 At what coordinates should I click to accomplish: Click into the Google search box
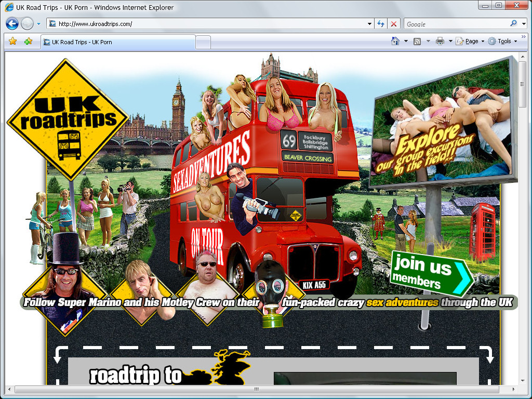point(456,24)
